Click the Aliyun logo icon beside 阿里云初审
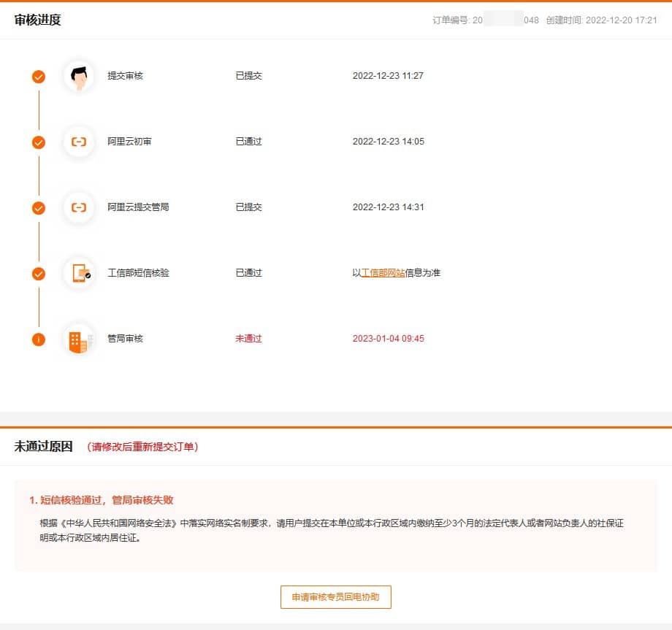 [79, 142]
